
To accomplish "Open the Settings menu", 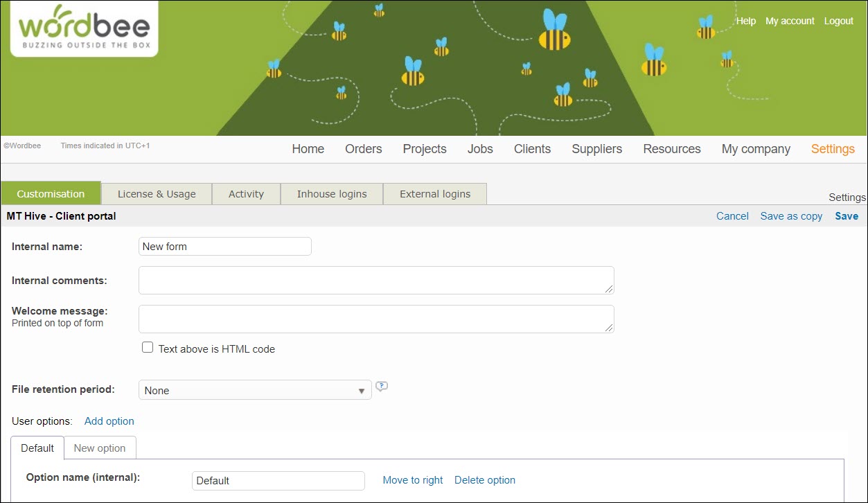I will click(x=832, y=149).
